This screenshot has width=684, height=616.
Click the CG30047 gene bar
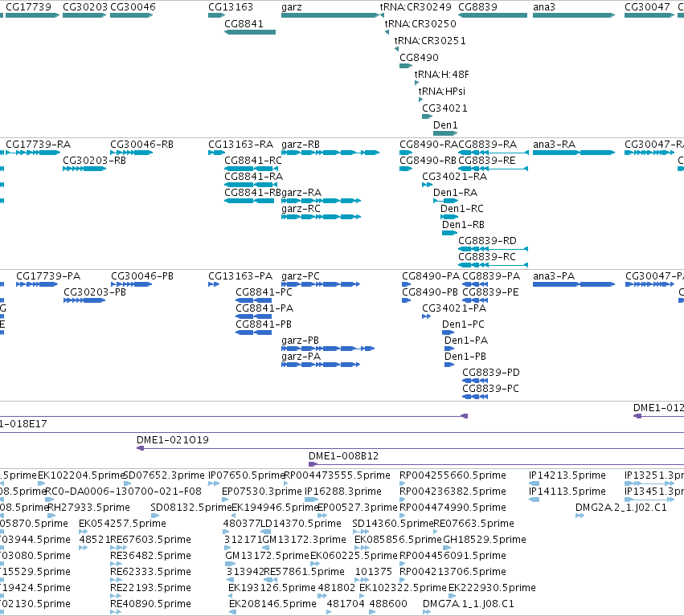tap(649, 15)
